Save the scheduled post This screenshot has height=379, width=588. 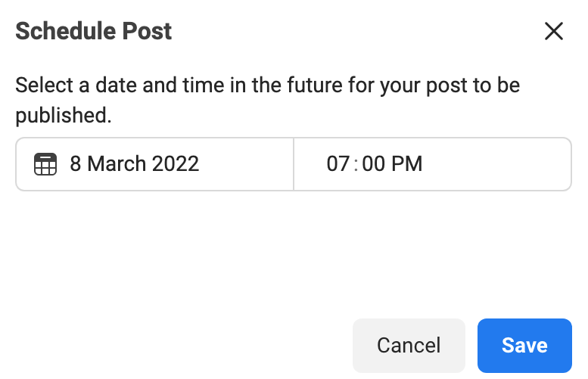524,346
